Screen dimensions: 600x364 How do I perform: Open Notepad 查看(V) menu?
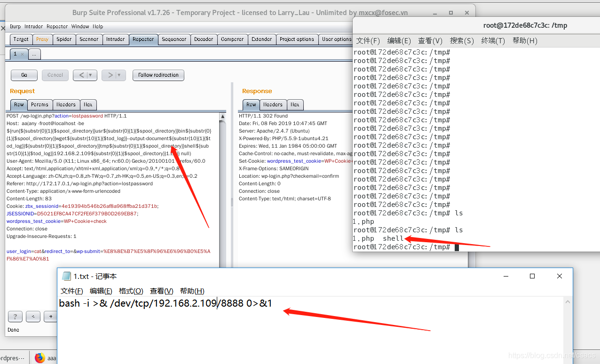coord(162,291)
